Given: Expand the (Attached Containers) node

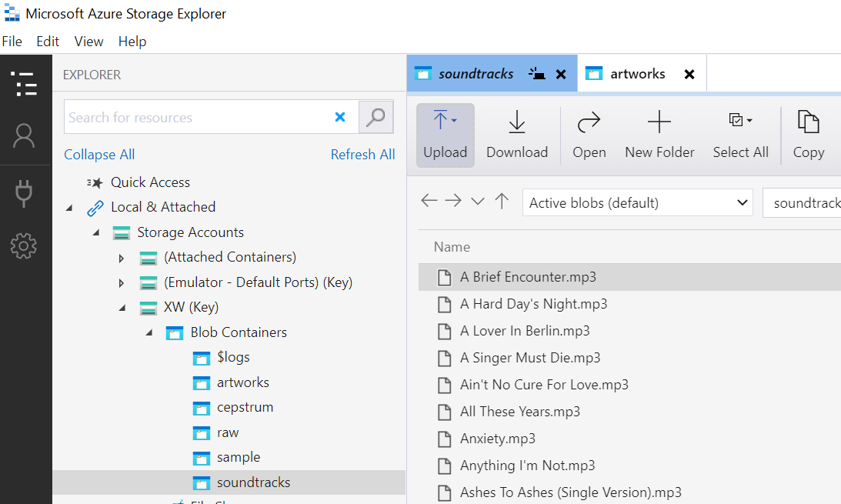Looking at the screenshot, I should point(122,259).
